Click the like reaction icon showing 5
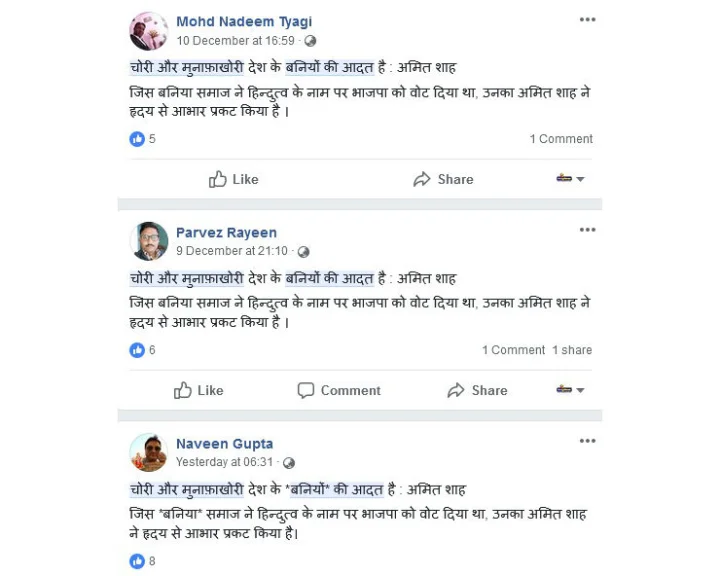This screenshot has width=720, height=576. click(x=137, y=139)
